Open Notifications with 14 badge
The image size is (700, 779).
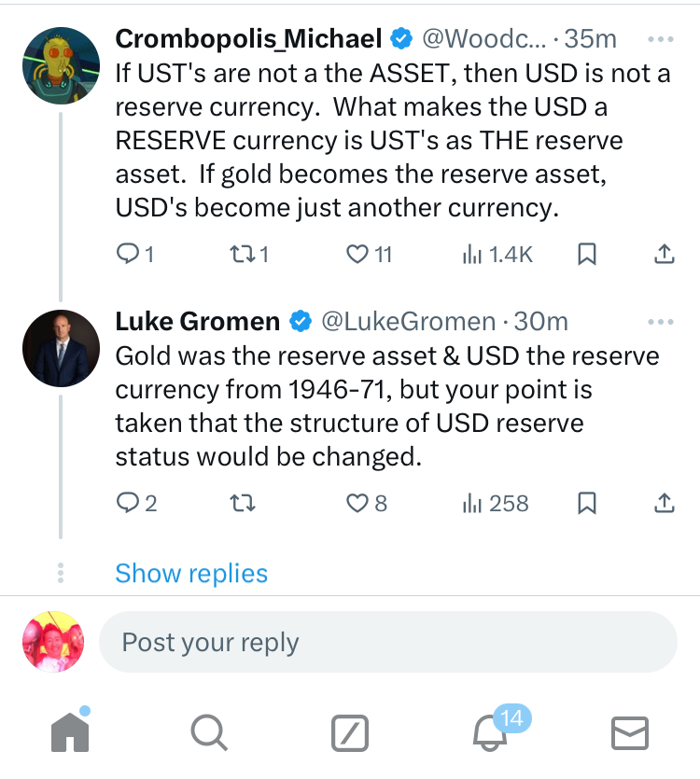point(492,732)
